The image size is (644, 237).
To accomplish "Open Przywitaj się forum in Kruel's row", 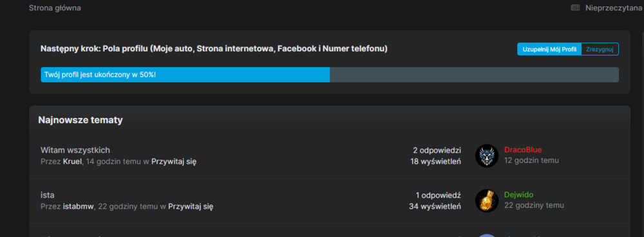I will pyautogui.click(x=174, y=162).
